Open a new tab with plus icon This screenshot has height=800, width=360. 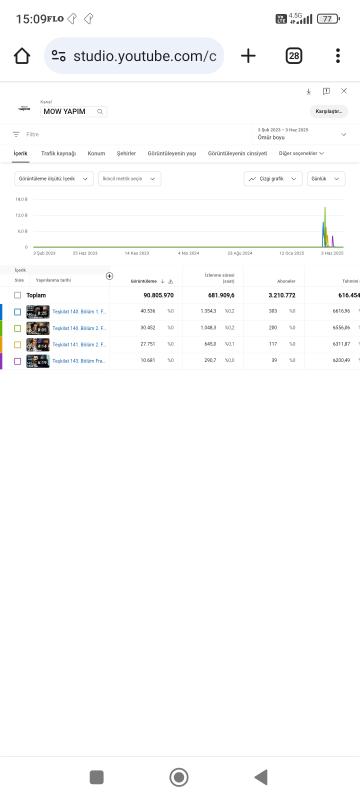(x=248, y=56)
